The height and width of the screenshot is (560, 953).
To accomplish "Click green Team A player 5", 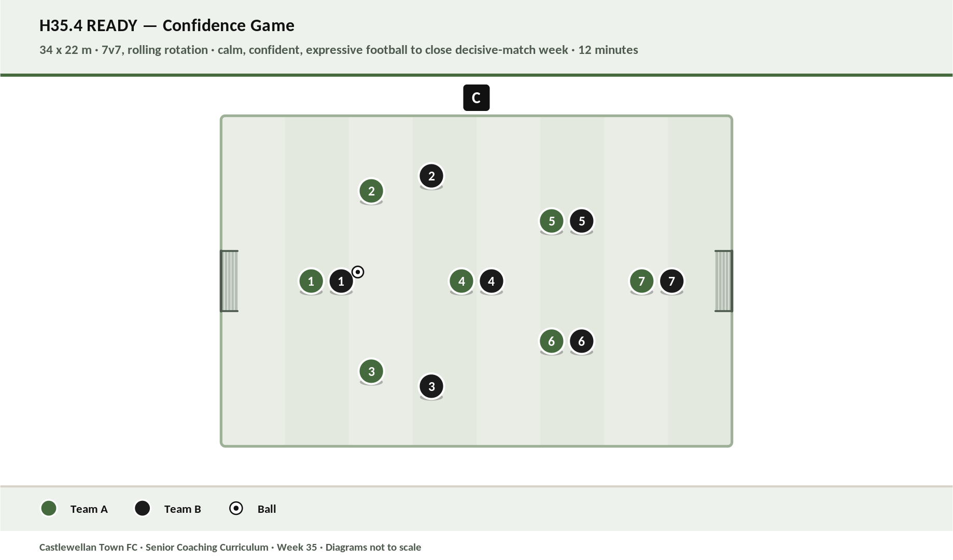I will click(x=552, y=221).
